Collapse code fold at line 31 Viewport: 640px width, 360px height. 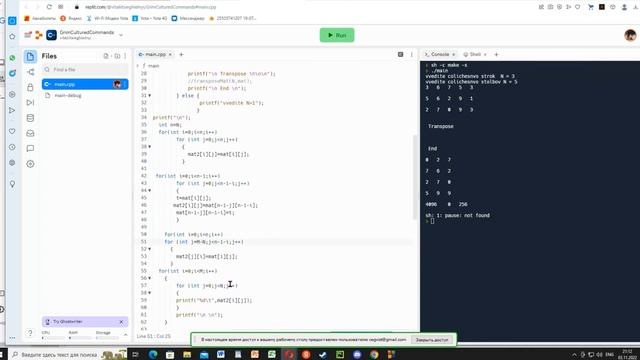pyautogui.click(x=150, y=96)
